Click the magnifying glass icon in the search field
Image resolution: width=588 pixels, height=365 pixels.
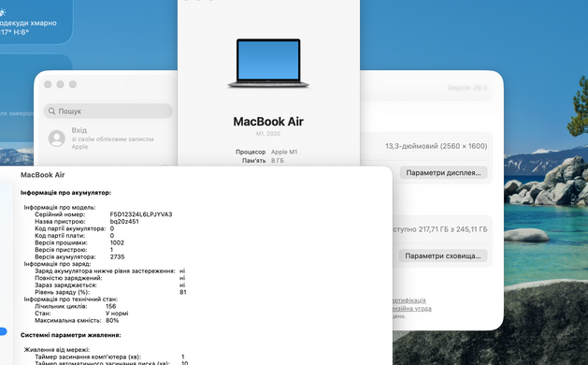tap(51, 111)
